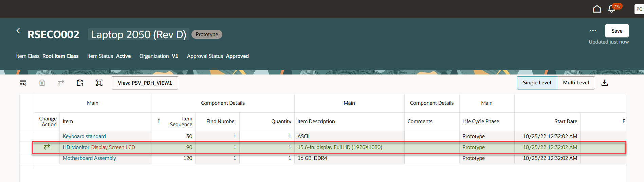Click Comments cell in Keyboard standard row

pyautogui.click(x=432, y=136)
